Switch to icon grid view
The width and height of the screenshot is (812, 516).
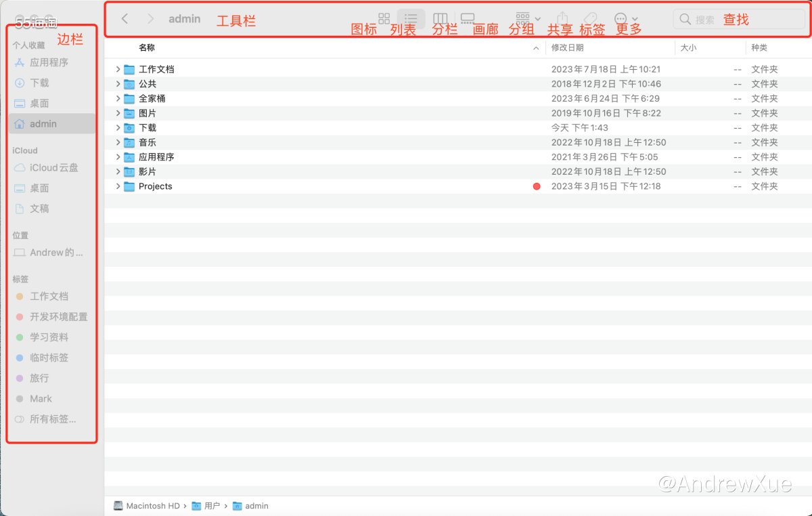point(384,19)
